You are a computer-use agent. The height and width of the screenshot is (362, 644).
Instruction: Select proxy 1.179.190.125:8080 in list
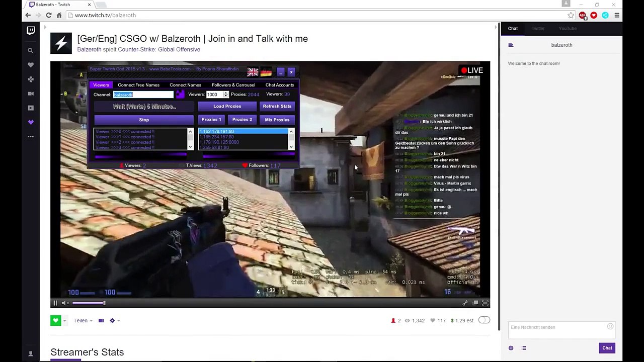[x=244, y=142]
